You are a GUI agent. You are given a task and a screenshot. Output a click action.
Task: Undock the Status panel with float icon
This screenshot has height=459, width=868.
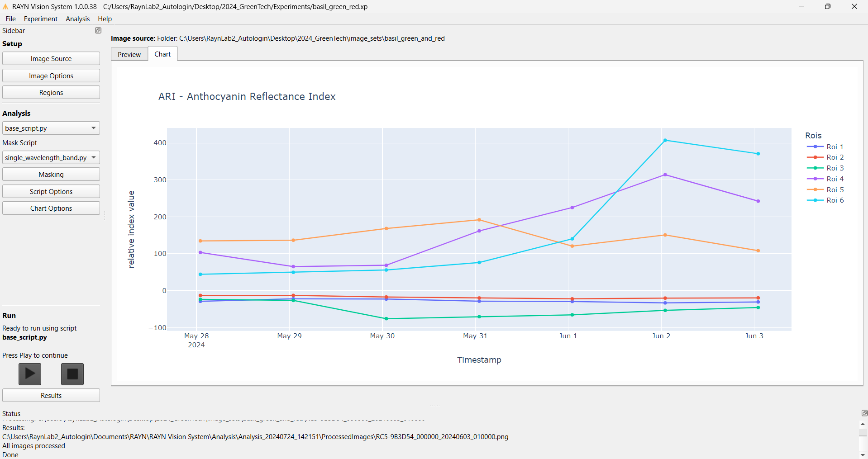pyautogui.click(x=864, y=413)
